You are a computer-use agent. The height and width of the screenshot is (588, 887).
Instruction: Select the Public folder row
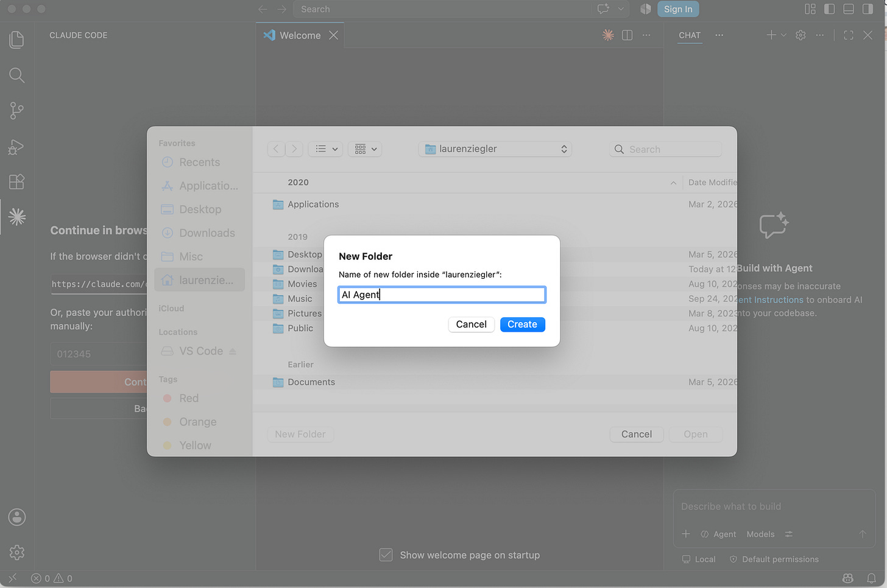tap(495, 328)
